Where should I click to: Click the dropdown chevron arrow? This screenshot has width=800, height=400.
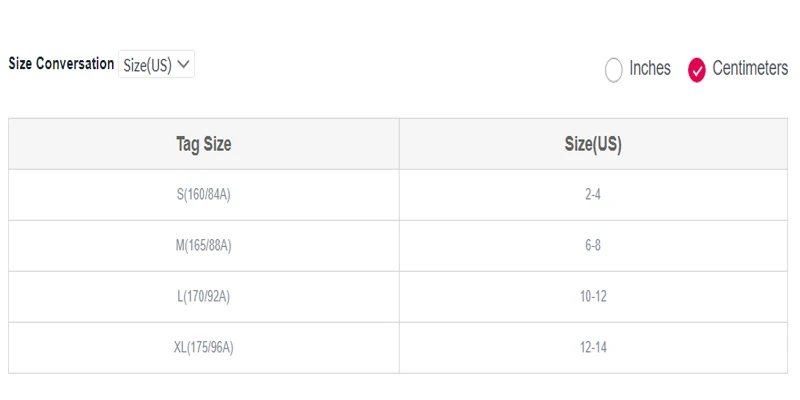[184, 64]
